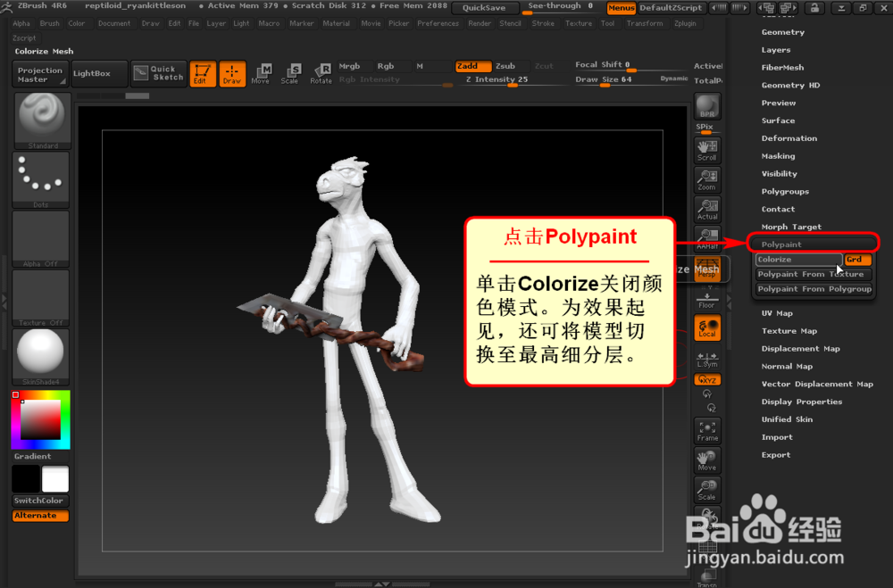Expand the Displacement Map subpalette

(800, 348)
